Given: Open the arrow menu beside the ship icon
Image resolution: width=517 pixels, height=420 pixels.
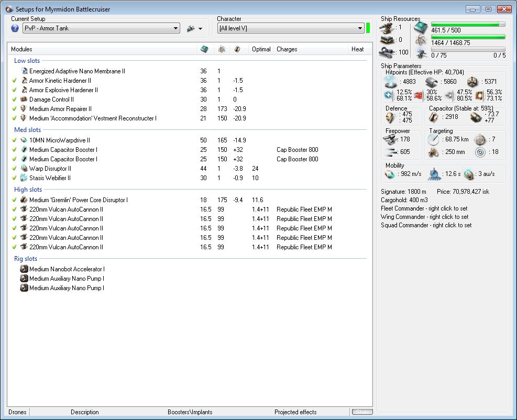Looking at the screenshot, I should pyautogui.click(x=201, y=29).
